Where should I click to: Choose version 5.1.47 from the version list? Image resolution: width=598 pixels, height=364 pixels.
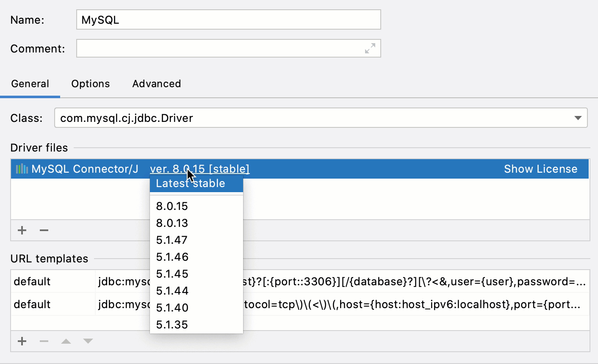coord(172,240)
